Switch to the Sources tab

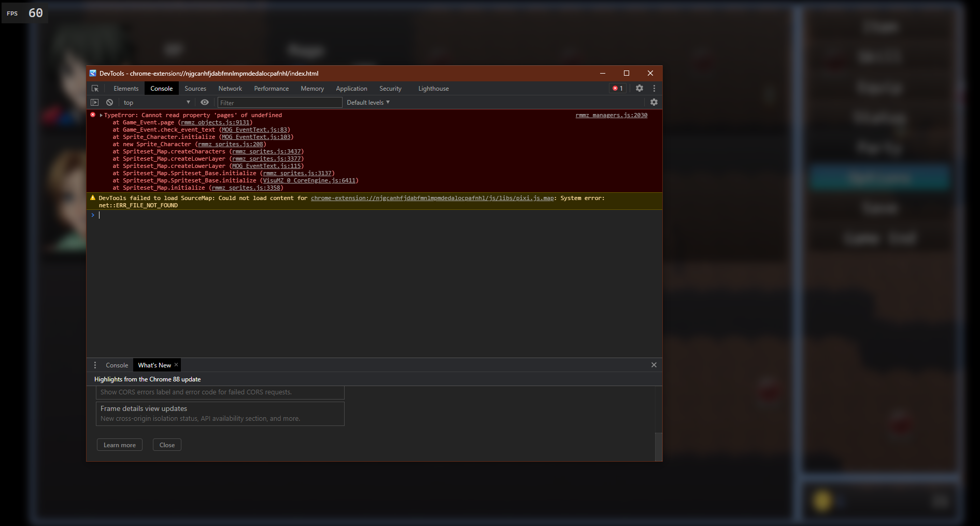(195, 89)
